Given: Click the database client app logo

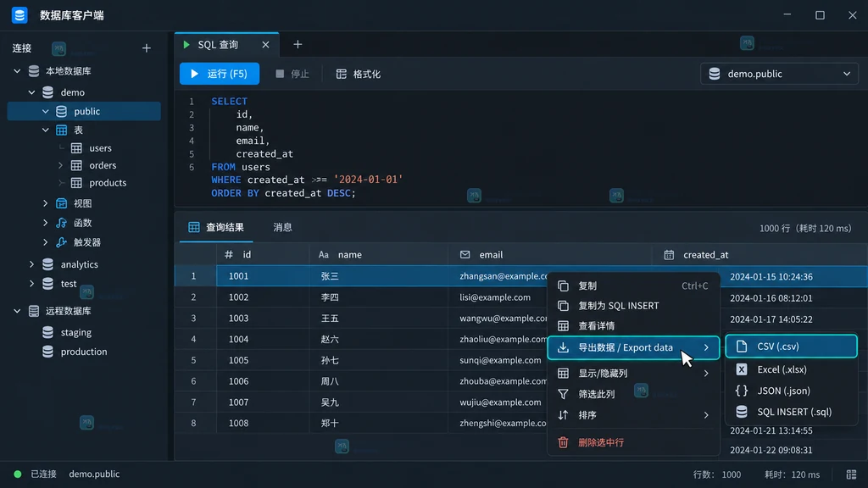Looking at the screenshot, I should [x=19, y=15].
